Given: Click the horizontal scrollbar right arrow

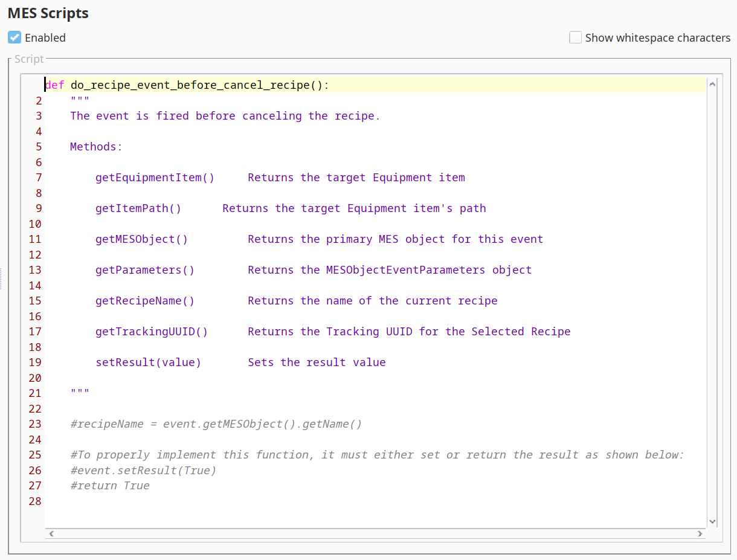Looking at the screenshot, I should [x=700, y=533].
